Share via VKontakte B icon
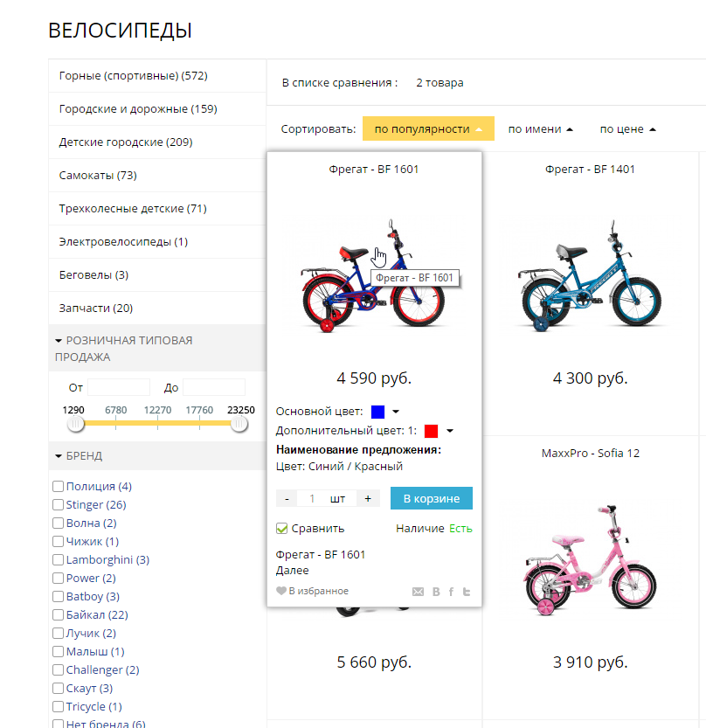The width and height of the screenshot is (706, 728). point(436,592)
